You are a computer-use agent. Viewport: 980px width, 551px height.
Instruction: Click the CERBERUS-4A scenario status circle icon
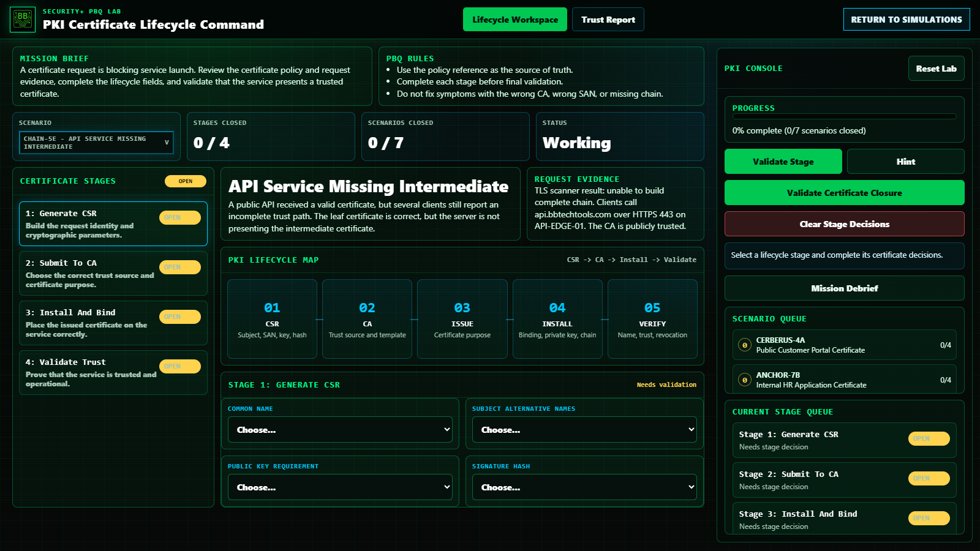tap(745, 345)
